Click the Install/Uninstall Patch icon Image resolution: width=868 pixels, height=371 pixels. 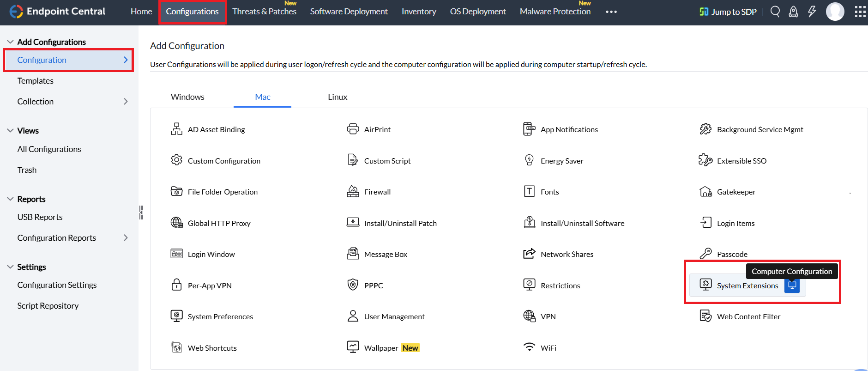click(x=353, y=222)
